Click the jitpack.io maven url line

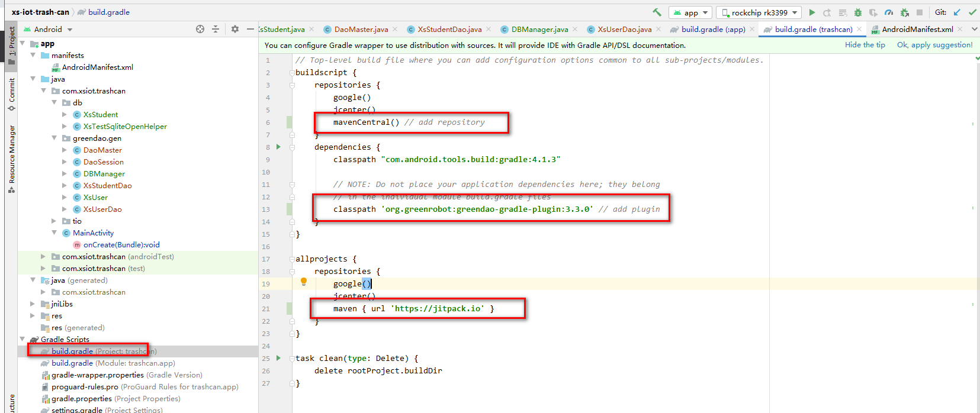coord(413,308)
